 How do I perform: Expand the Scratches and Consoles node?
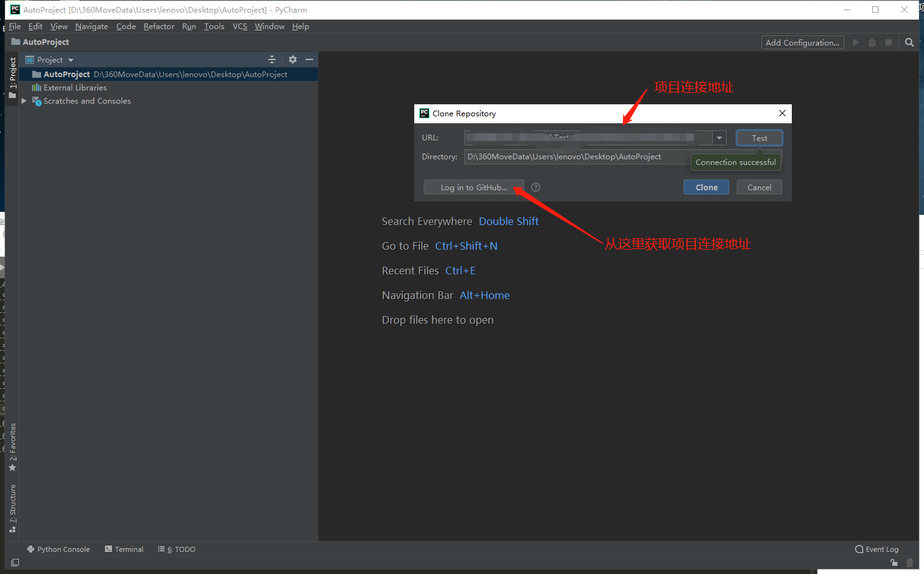coord(24,101)
